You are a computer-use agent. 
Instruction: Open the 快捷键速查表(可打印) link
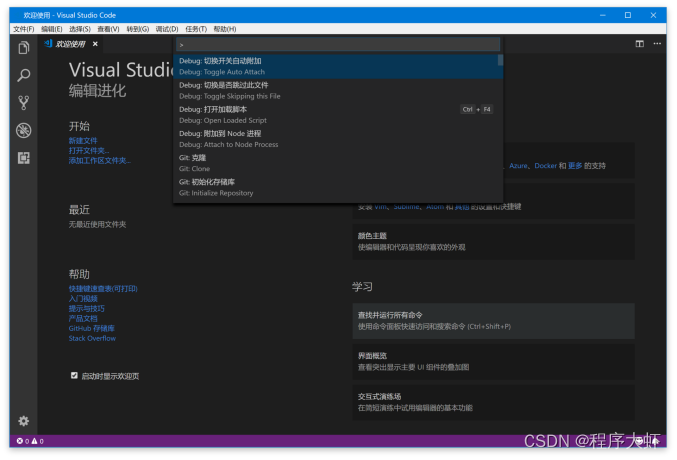coord(103,289)
